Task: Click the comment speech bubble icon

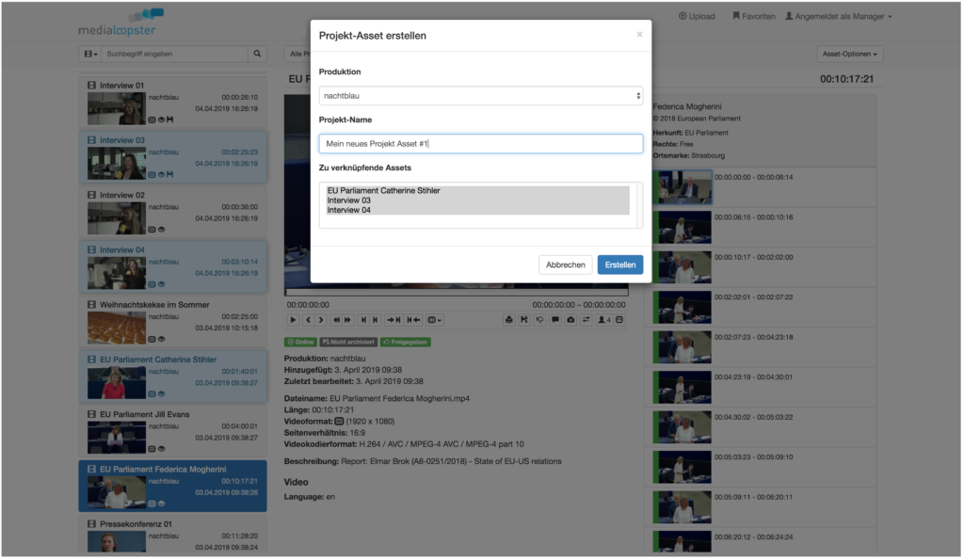Action: click(555, 320)
